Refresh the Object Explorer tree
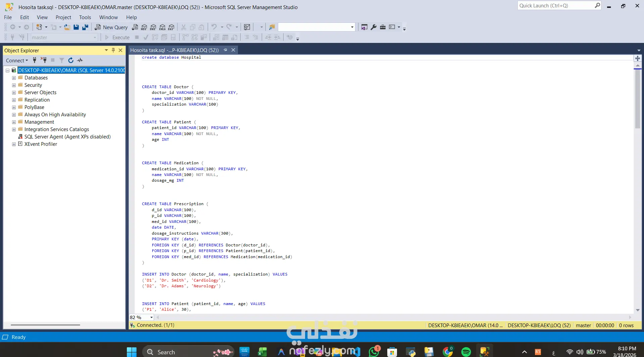The height and width of the screenshot is (357, 644). (70, 60)
